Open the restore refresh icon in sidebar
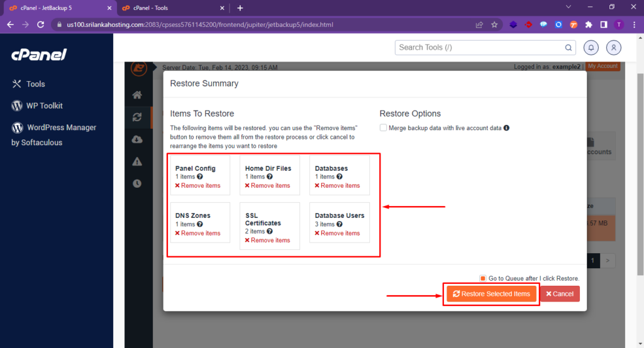The height and width of the screenshot is (348, 644). click(x=136, y=117)
